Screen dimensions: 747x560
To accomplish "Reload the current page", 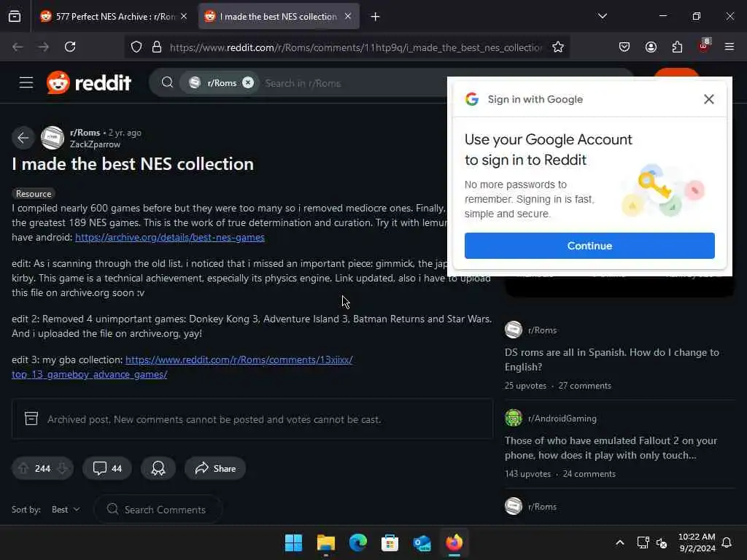I will (x=70, y=47).
